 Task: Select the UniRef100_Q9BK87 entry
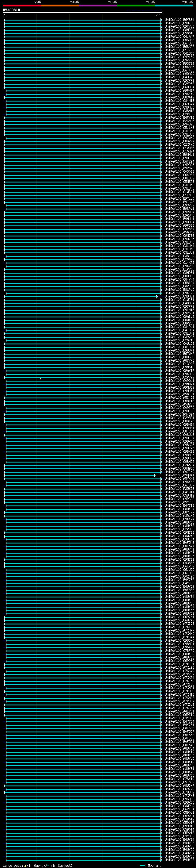(179, 438)
